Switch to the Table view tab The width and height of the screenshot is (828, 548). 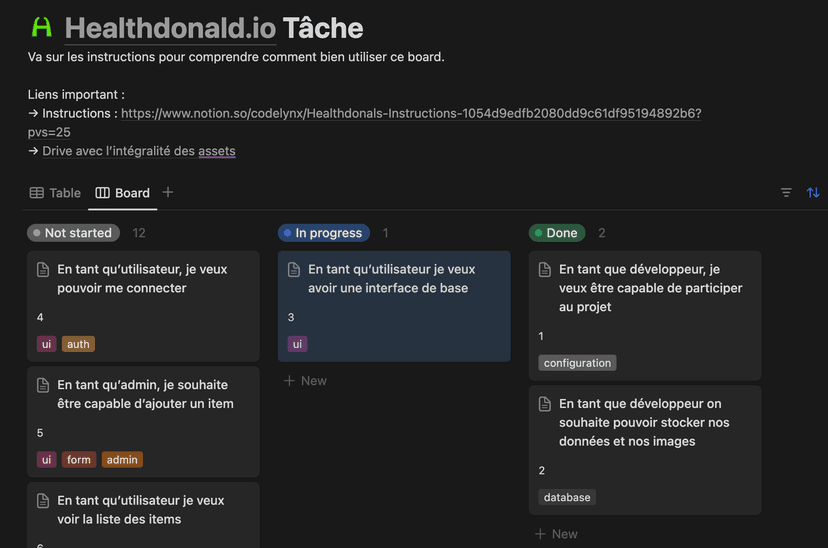[x=55, y=193]
